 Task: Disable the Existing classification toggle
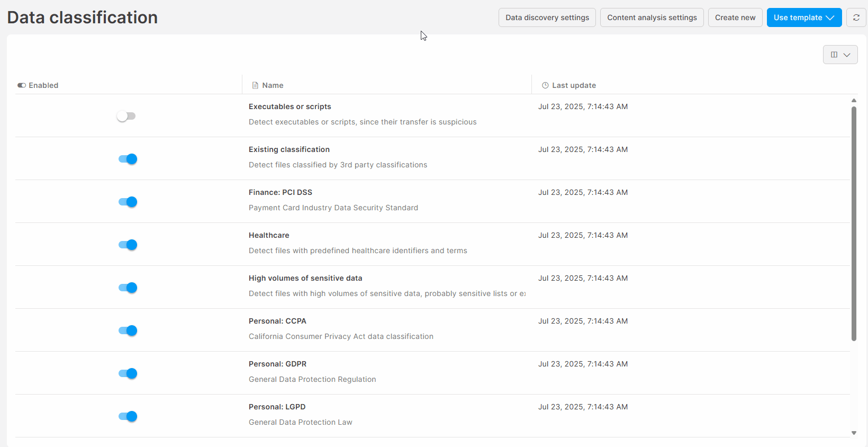tap(128, 159)
